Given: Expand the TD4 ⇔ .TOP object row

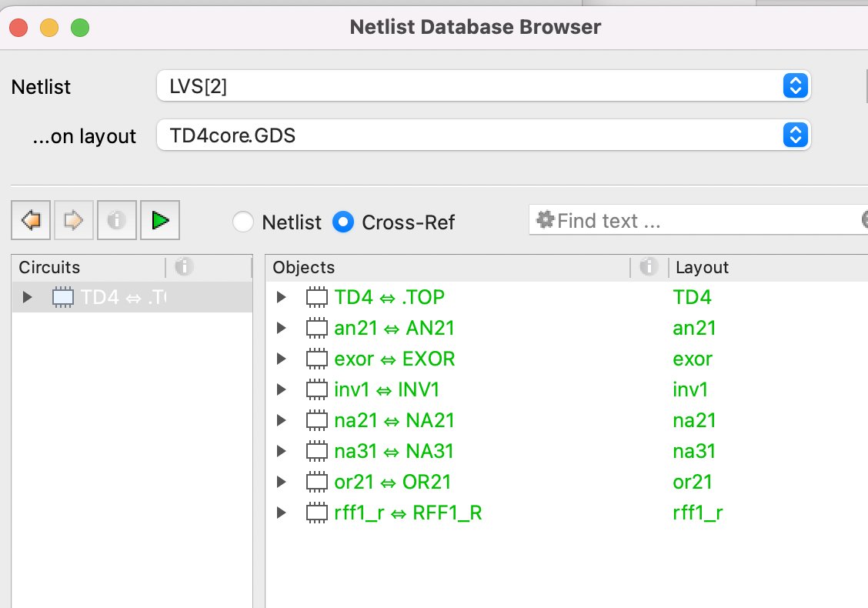Looking at the screenshot, I should point(281,297).
